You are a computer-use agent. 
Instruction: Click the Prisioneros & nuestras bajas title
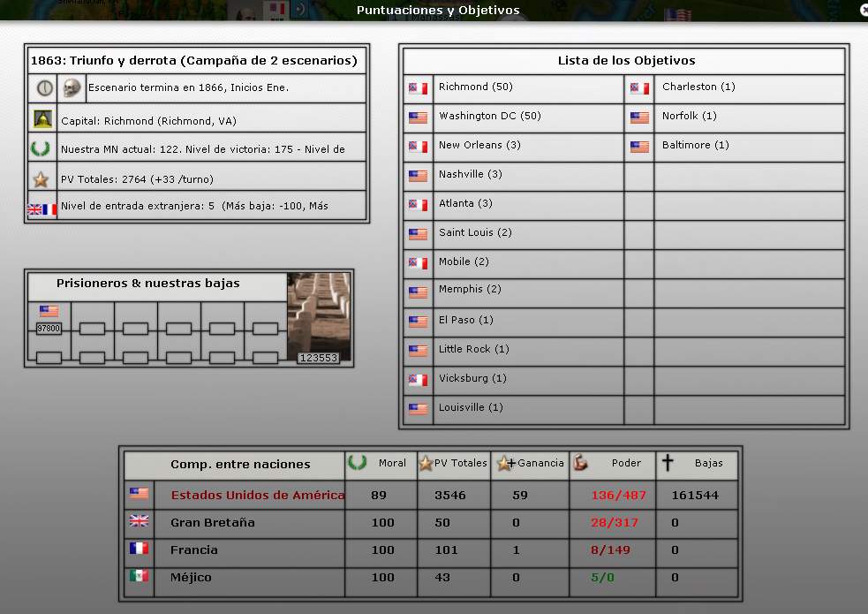pyautogui.click(x=147, y=284)
